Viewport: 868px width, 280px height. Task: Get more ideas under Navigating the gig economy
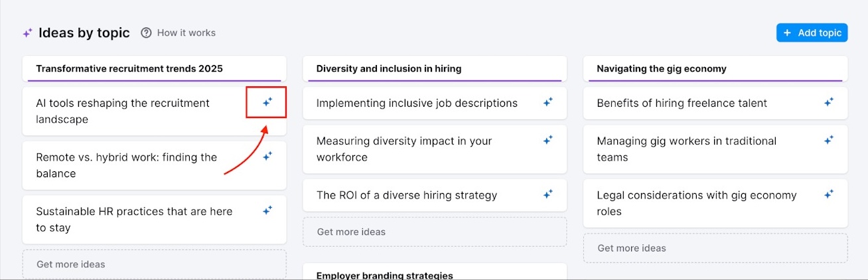click(x=632, y=248)
